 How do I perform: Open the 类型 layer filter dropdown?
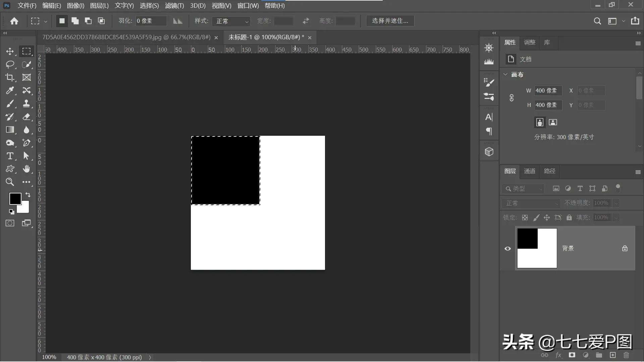point(523,189)
